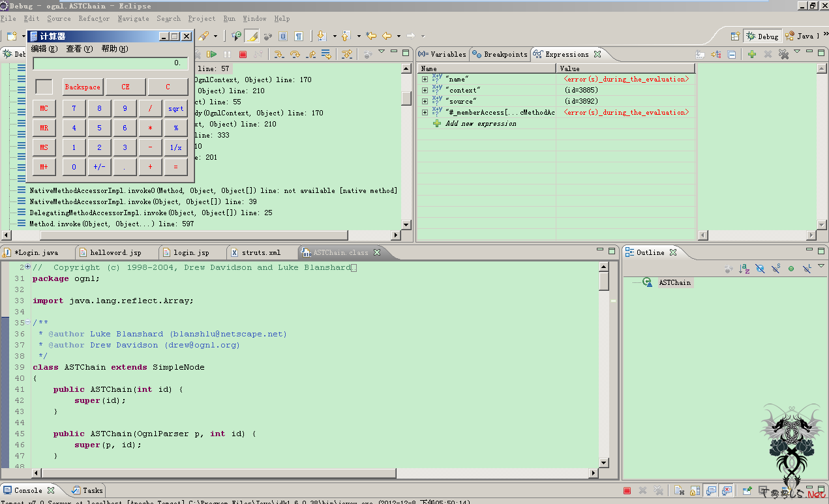Click the Step Over debug icon

click(295, 55)
